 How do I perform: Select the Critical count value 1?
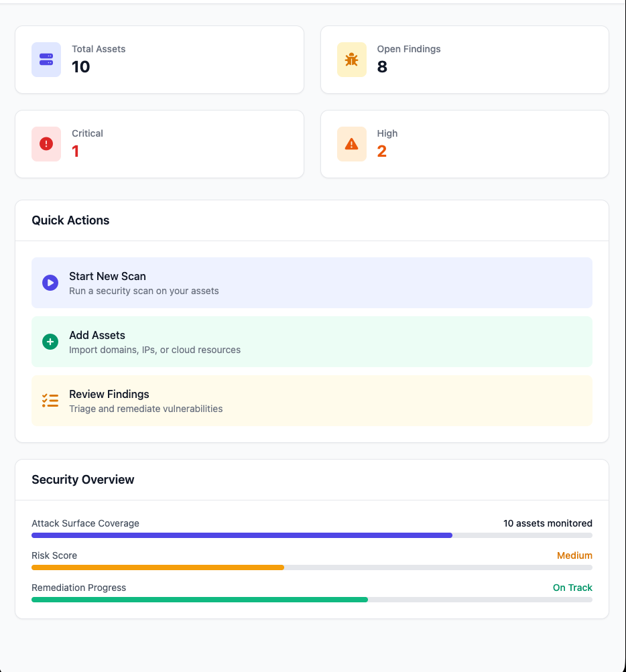76,151
